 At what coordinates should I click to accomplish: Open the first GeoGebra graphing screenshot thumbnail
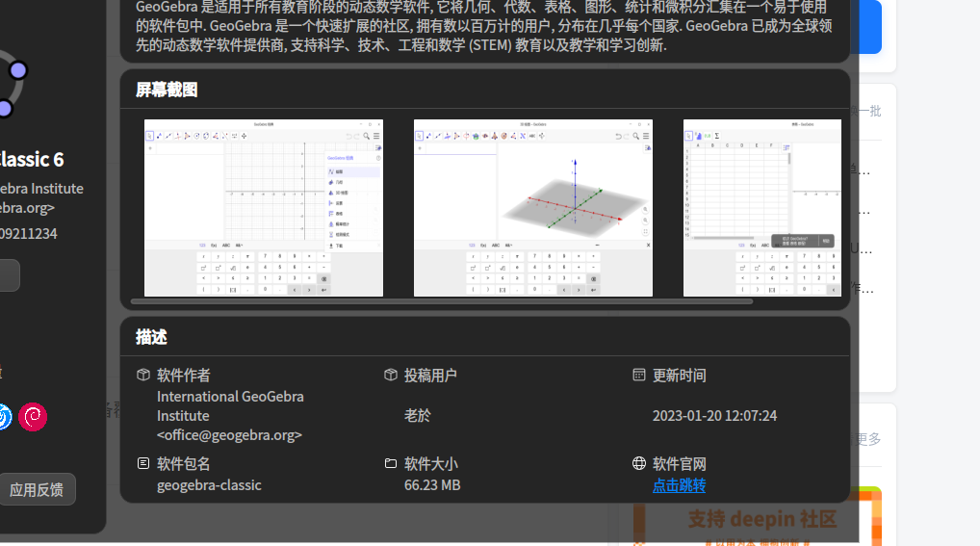264,208
